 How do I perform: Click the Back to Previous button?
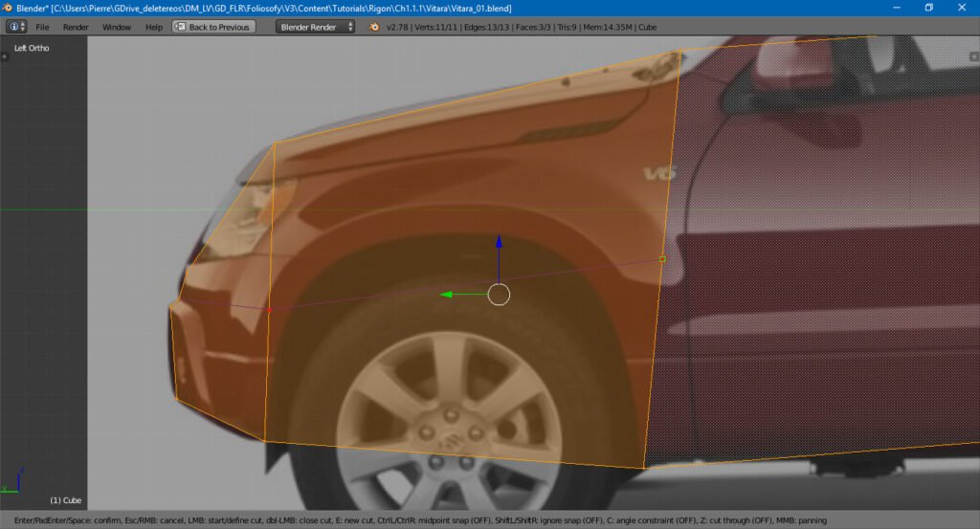click(x=213, y=27)
